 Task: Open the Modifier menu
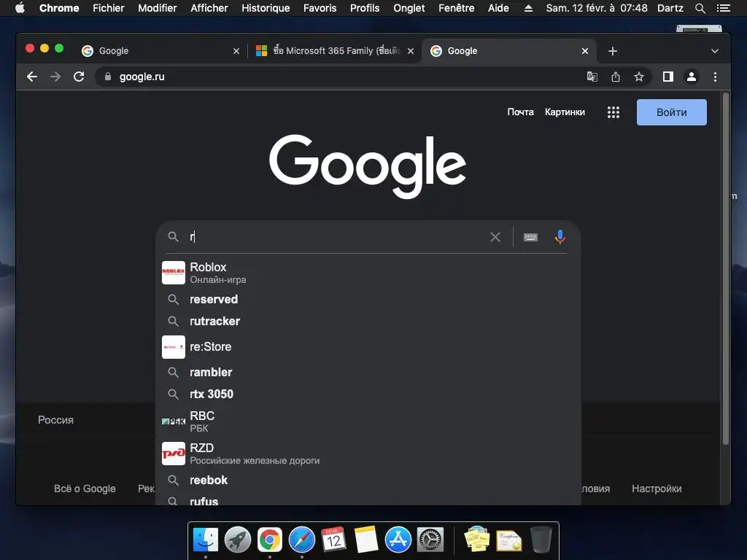pyautogui.click(x=158, y=8)
